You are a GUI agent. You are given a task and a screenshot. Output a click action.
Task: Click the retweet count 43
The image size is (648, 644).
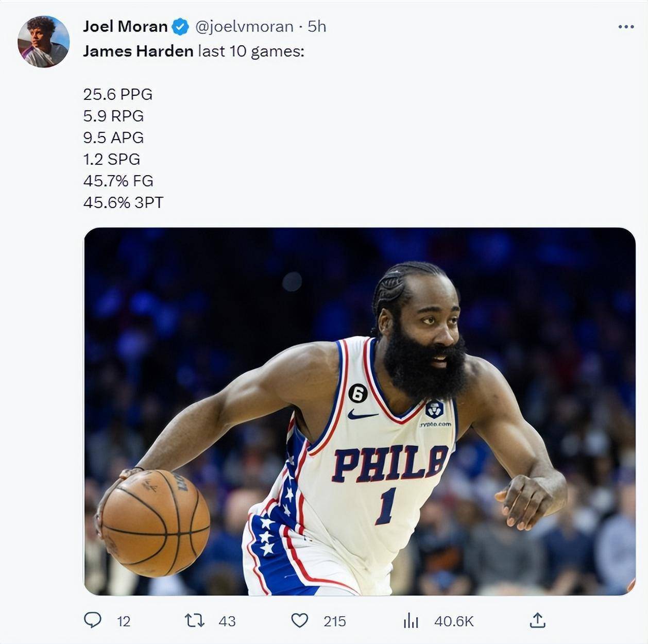(227, 621)
